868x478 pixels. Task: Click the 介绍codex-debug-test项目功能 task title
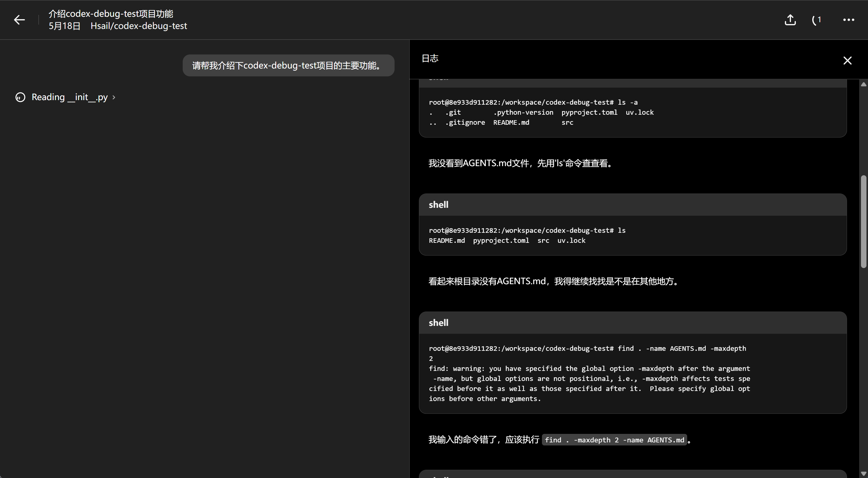[x=111, y=14]
